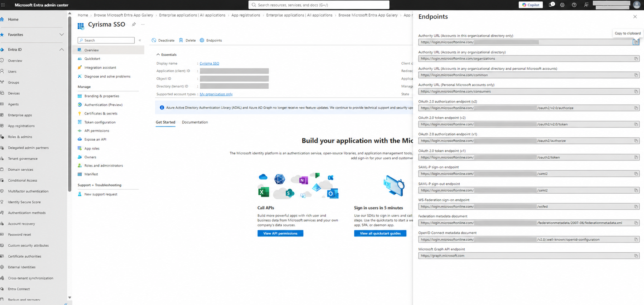Viewport: 644px width, 305px height.
Task: Open the My organization only link
Action: point(216,94)
